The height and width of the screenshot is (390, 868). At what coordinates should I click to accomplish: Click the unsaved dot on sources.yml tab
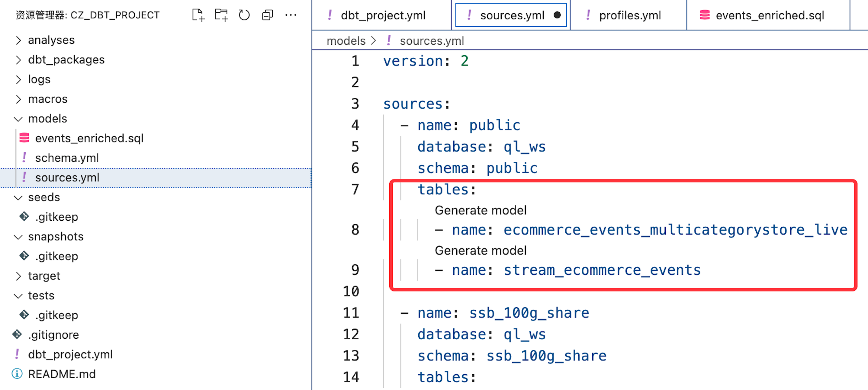pyautogui.click(x=557, y=15)
